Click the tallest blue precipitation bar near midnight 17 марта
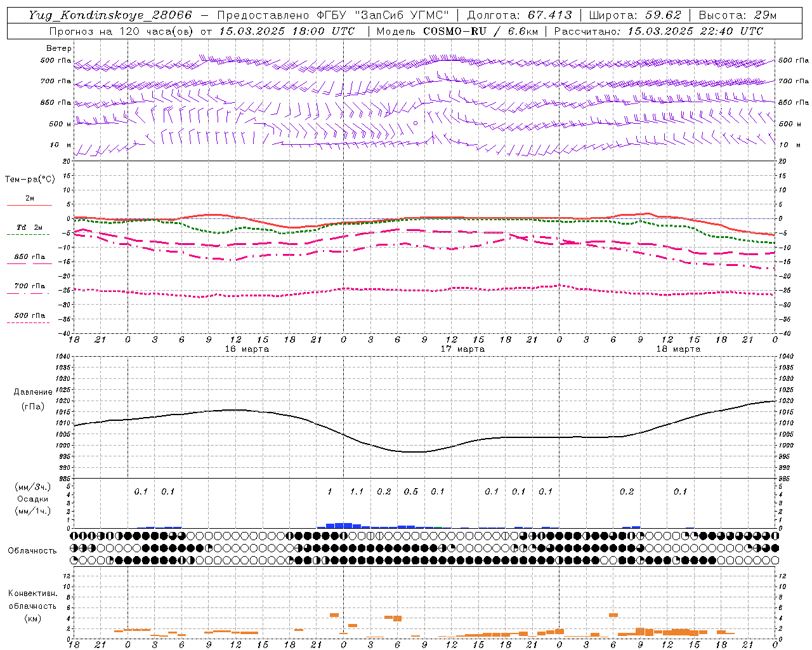Screen dimensions: 812x650 coord(343,526)
